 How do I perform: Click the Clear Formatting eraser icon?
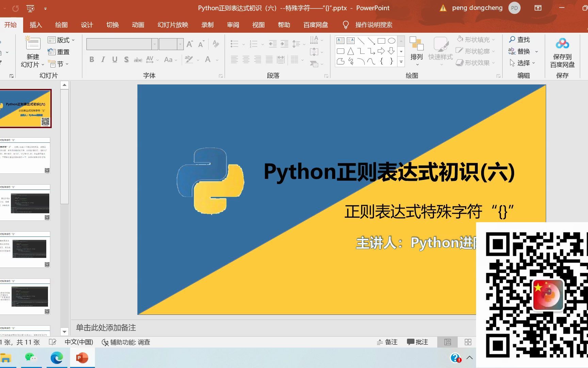point(216,44)
